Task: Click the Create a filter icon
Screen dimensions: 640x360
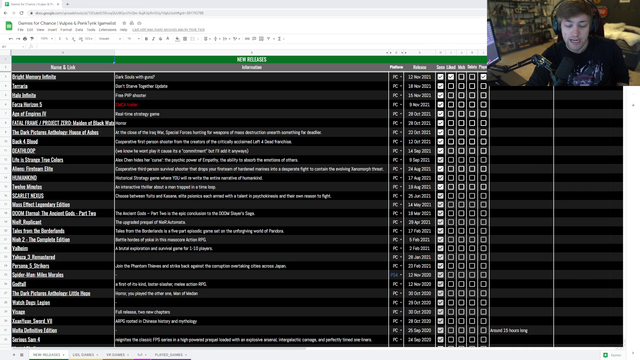Action: [x=269, y=39]
